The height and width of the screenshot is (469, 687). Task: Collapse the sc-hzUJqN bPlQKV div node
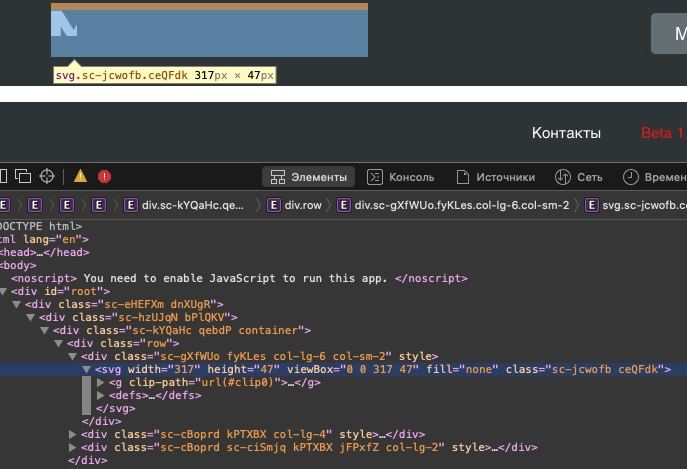click(x=31, y=317)
